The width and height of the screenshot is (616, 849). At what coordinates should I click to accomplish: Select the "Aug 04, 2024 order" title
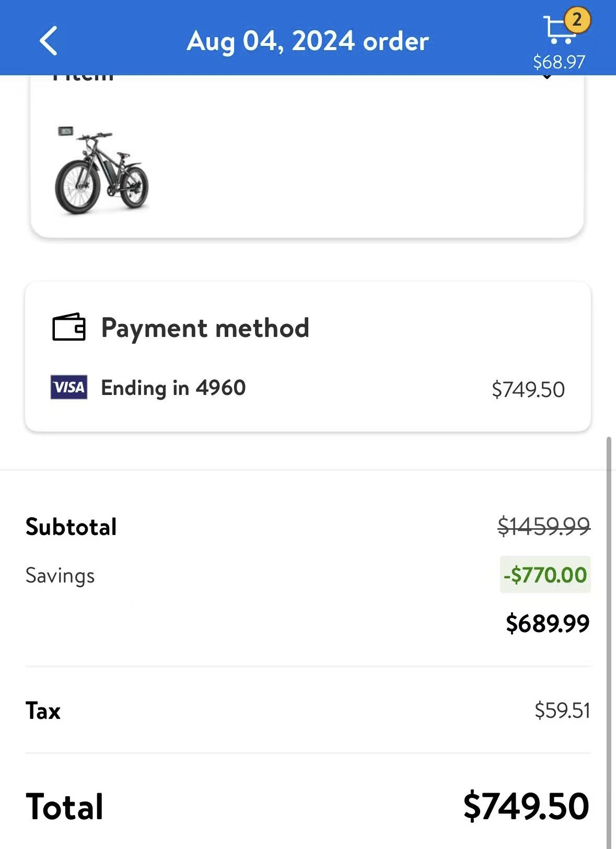point(308,41)
